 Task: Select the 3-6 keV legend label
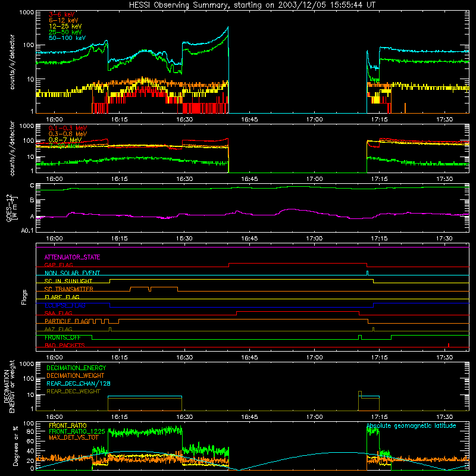[61, 14]
